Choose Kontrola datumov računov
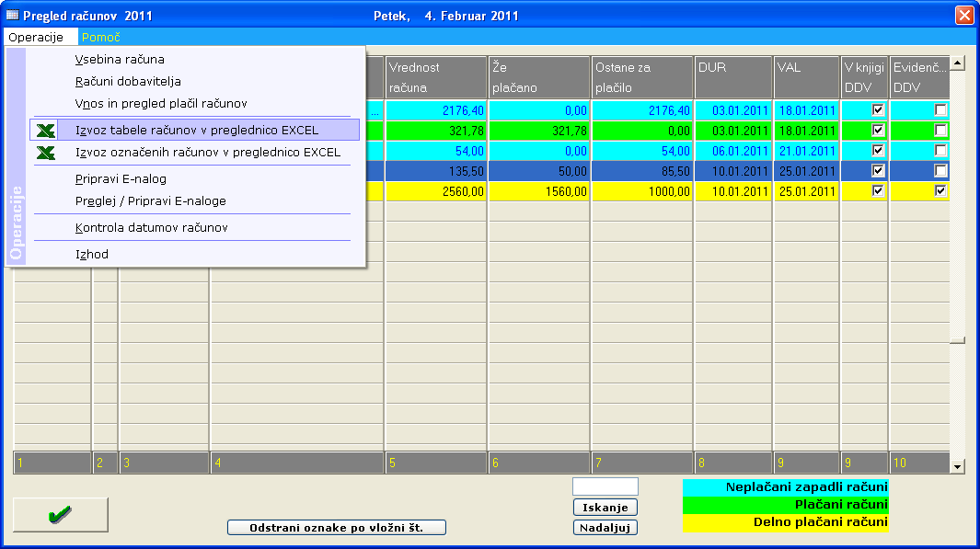The height and width of the screenshot is (549, 980). [x=152, y=227]
